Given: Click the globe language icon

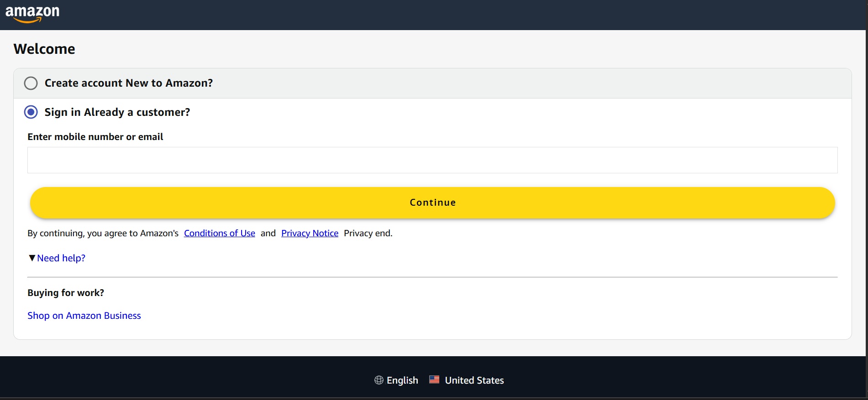Looking at the screenshot, I should pyautogui.click(x=379, y=380).
